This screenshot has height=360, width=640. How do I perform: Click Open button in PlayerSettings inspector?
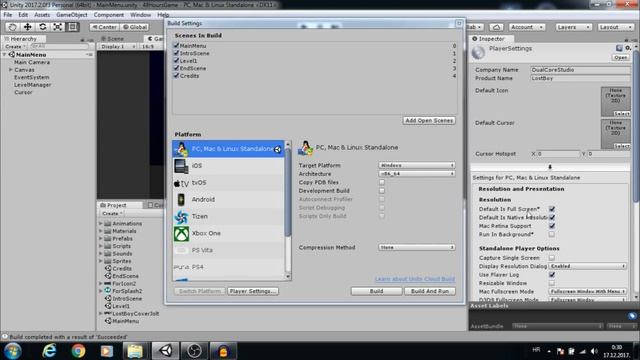620,58
